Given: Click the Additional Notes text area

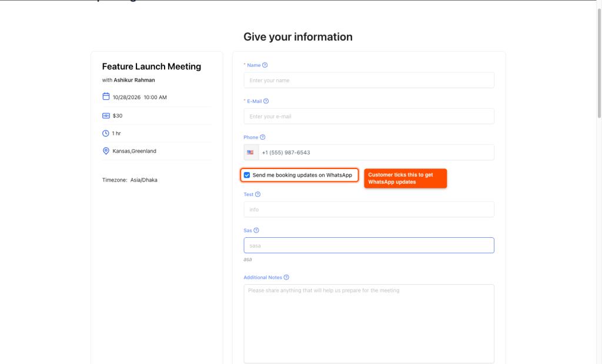Looking at the screenshot, I should [x=369, y=323].
